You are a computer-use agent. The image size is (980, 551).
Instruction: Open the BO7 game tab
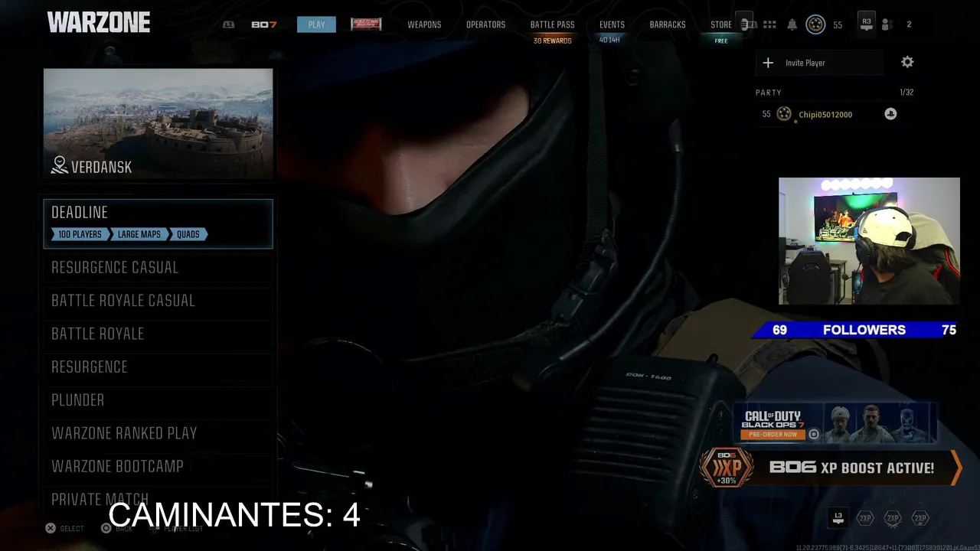click(x=263, y=24)
